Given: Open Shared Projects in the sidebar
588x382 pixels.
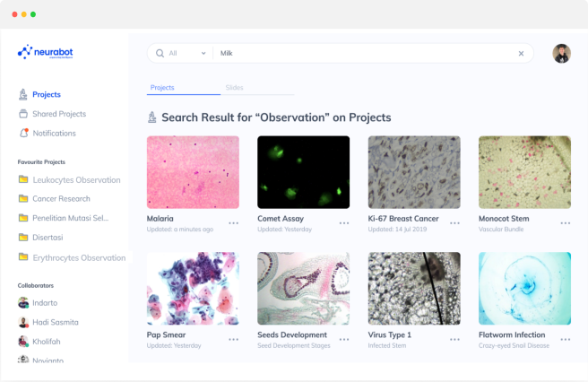Looking at the screenshot, I should 59,114.
